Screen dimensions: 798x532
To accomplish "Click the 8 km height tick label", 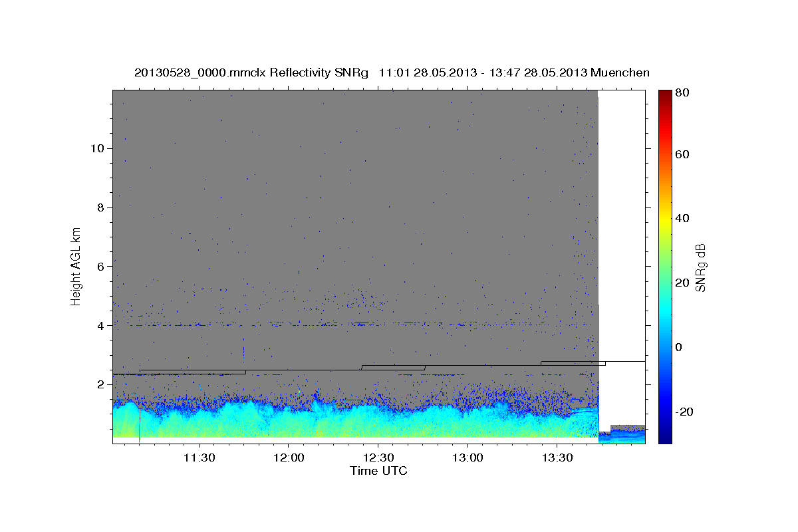I will pyautogui.click(x=101, y=207).
